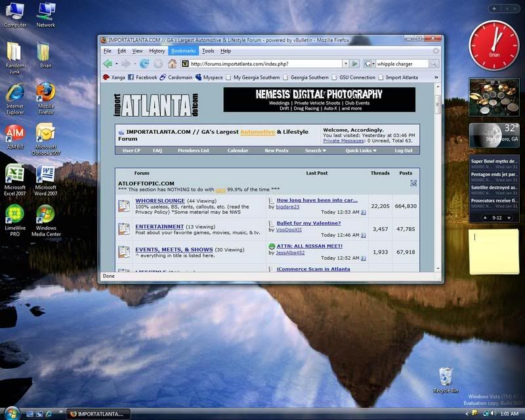The height and width of the screenshot is (420, 525).
Task: Open the New Posts link
Action: (276, 151)
